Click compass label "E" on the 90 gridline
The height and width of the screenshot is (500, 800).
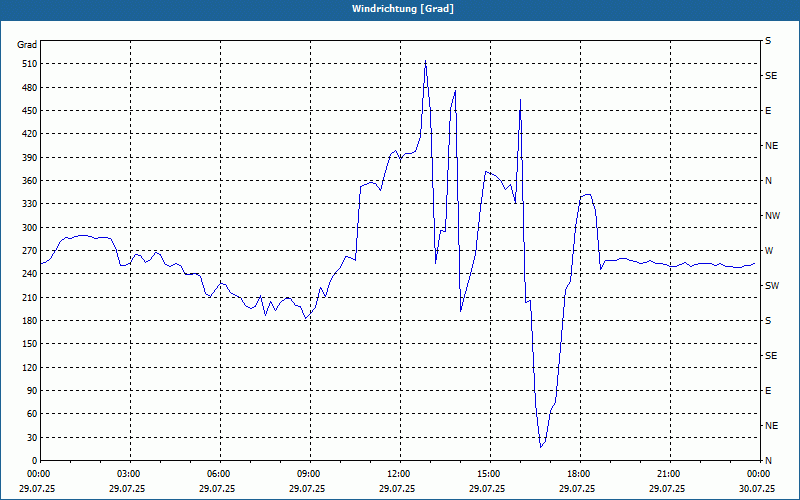pyautogui.click(x=768, y=391)
